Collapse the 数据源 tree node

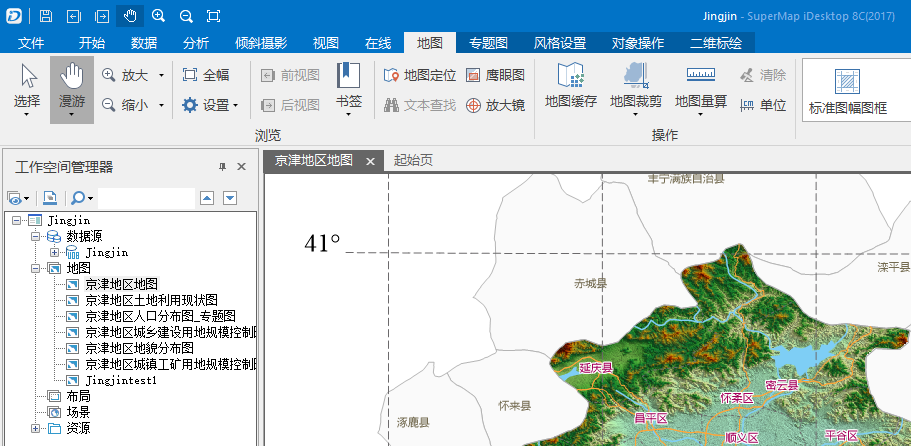[x=35, y=236]
